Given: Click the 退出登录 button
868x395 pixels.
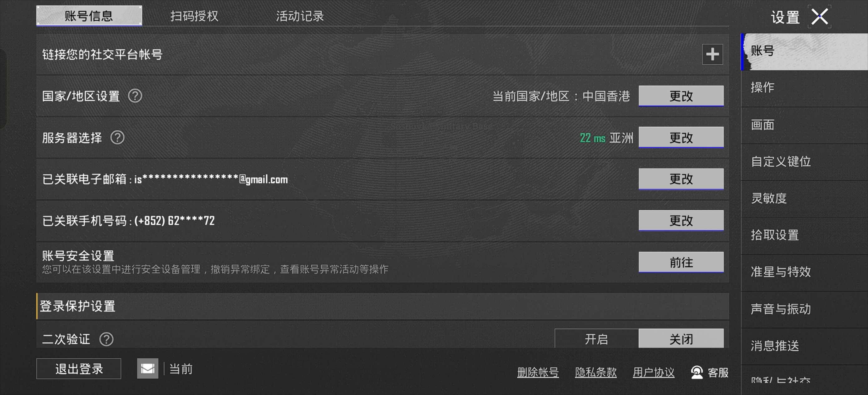Looking at the screenshot, I should (x=79, y=369).
